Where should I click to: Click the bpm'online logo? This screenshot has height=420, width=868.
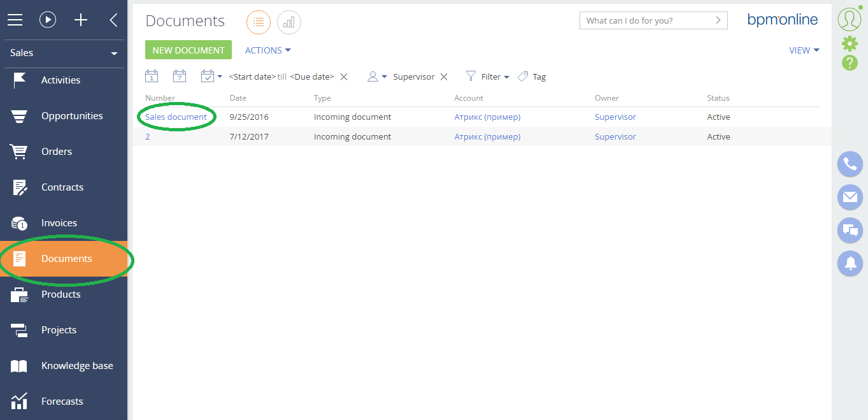[x=783, y=20]
